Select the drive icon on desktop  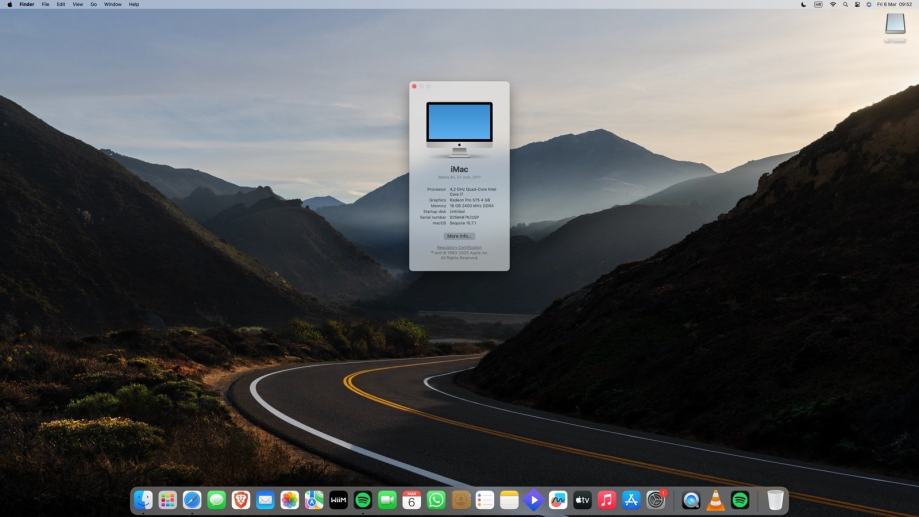[x=895, y=30]
